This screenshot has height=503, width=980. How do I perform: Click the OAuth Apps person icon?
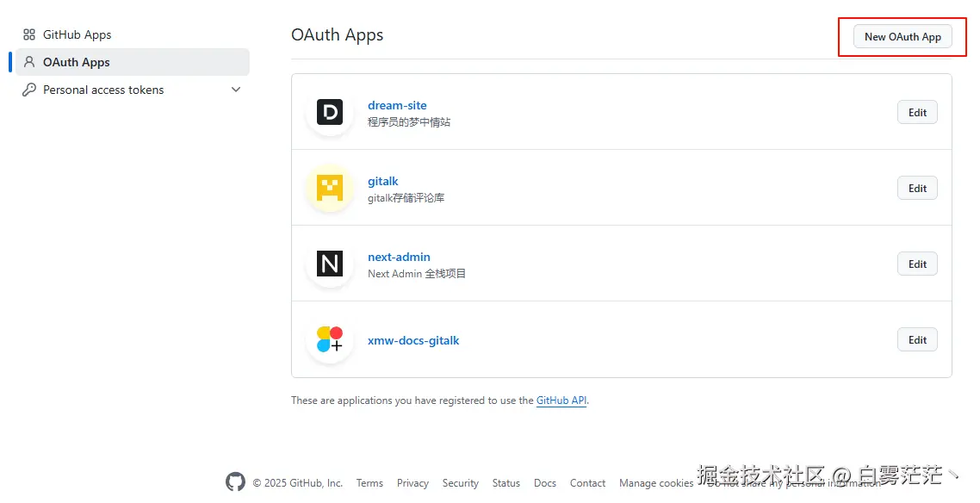coord(28,62)
